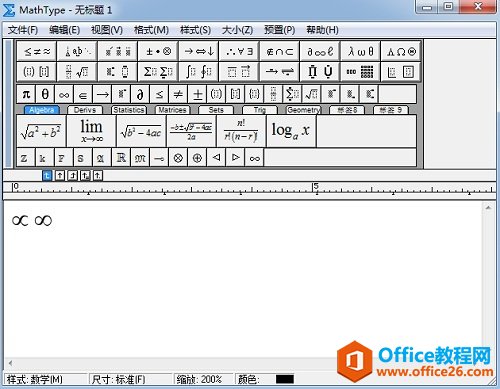Select the center tab stop
Viewport: 500px width, 389px height.
pos(60,175)
